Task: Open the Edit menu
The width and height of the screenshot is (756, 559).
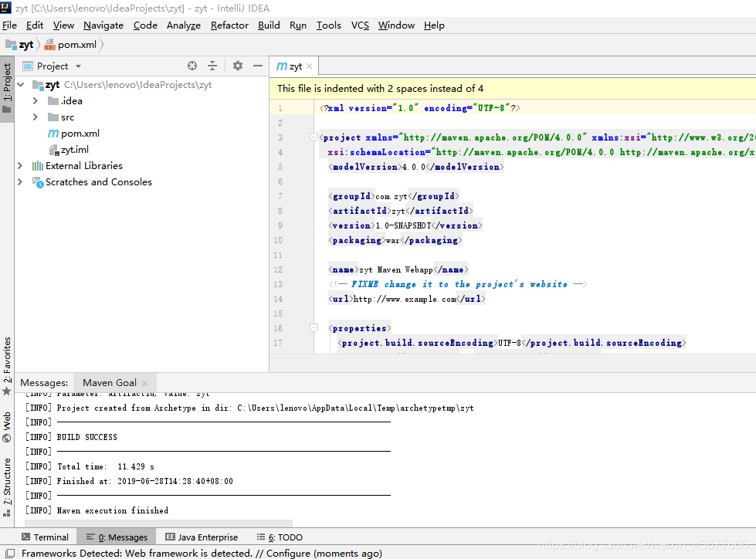Action: (x=35, y=25)
